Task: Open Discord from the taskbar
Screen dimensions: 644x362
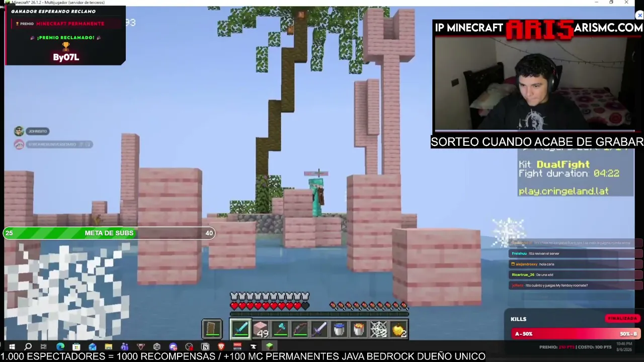Action: (x=173, y=346)
